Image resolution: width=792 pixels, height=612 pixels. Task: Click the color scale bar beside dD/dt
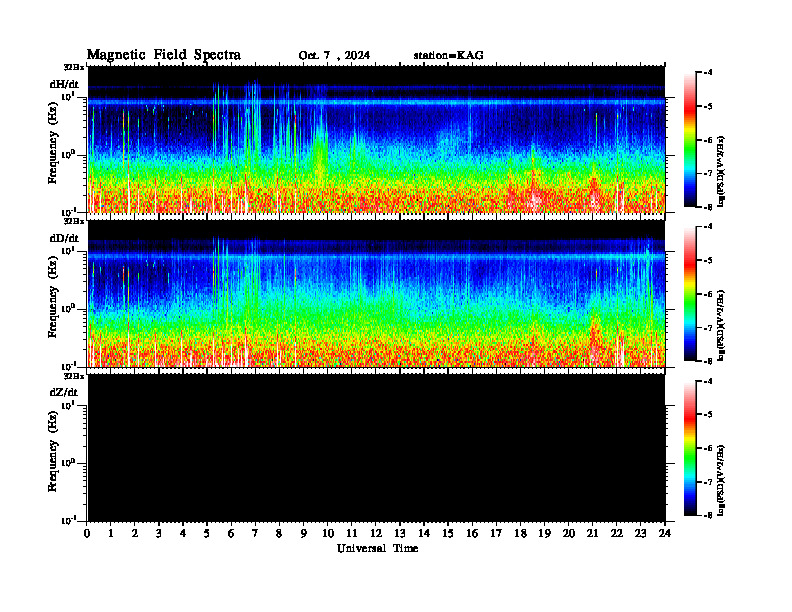690,294
